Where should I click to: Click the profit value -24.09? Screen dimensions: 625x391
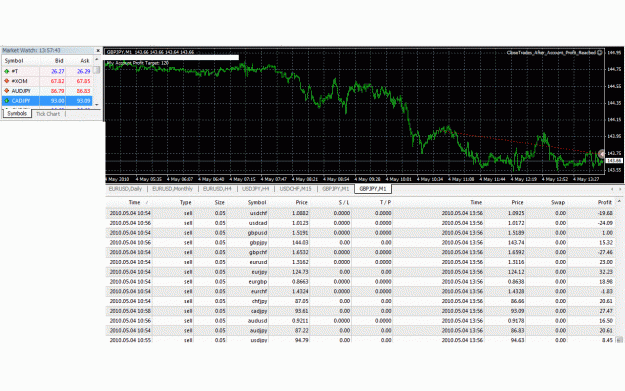tap(605, 223)
